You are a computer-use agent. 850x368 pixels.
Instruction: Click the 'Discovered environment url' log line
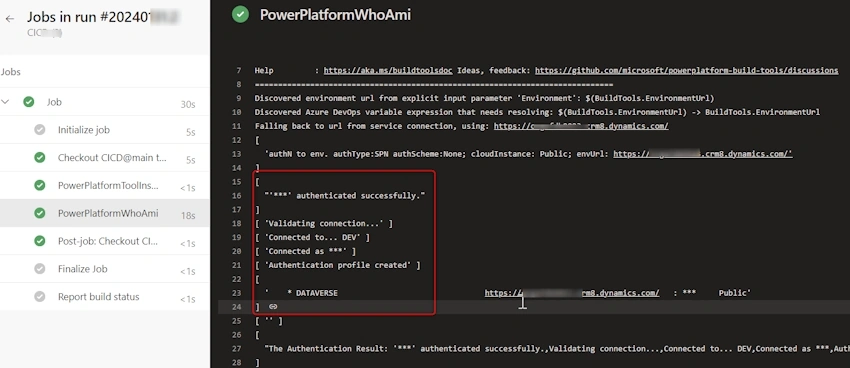484,99
